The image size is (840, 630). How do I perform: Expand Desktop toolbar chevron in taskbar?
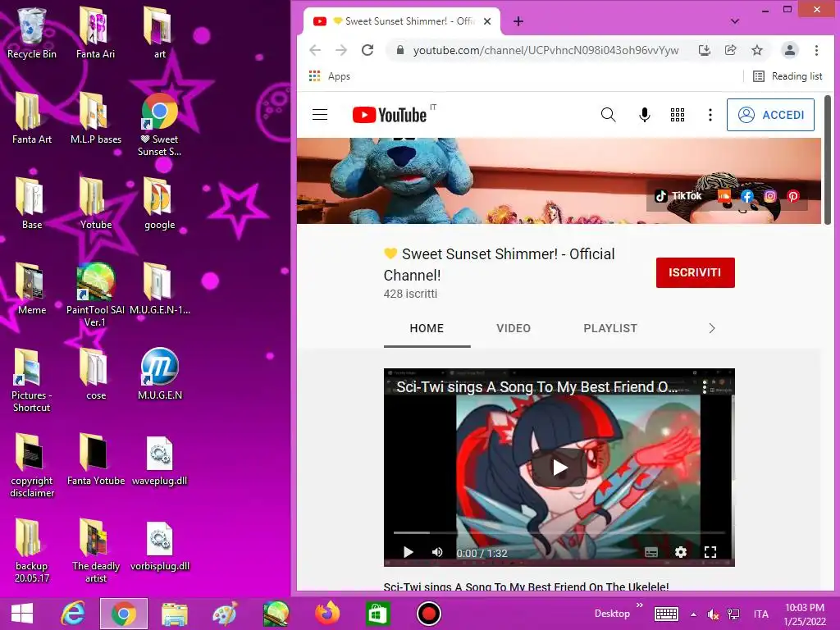pos(640,605)
